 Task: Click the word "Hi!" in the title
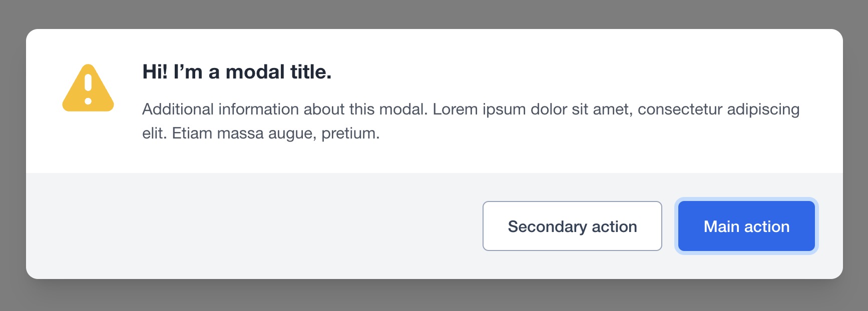click(155, 72)
